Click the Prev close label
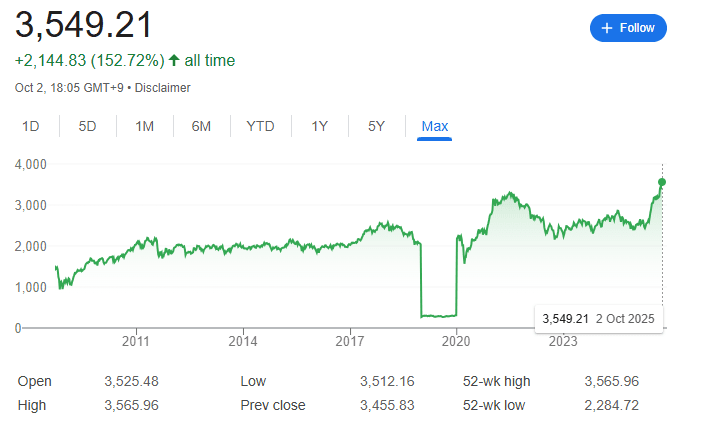The image size is (713, 430). 273,405
